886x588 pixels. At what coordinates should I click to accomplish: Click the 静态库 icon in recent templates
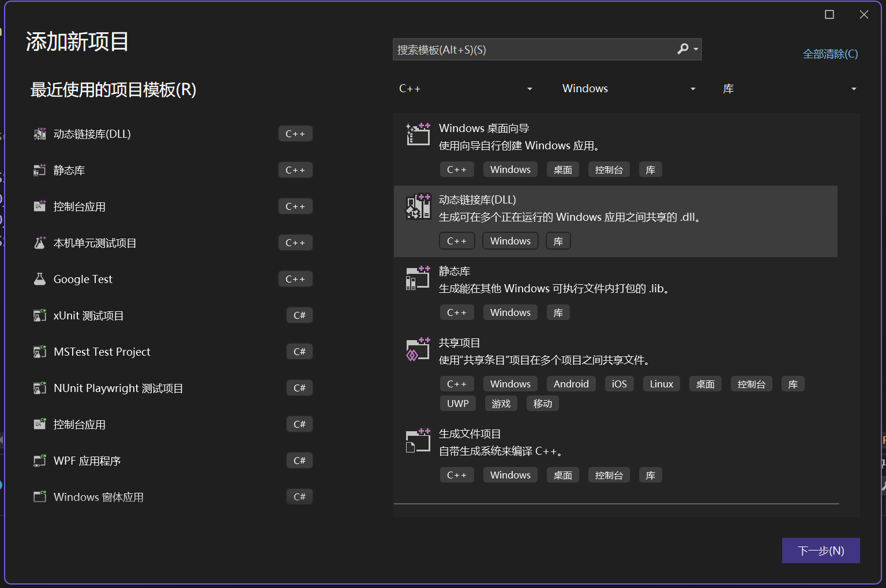[x=40, y=170]
